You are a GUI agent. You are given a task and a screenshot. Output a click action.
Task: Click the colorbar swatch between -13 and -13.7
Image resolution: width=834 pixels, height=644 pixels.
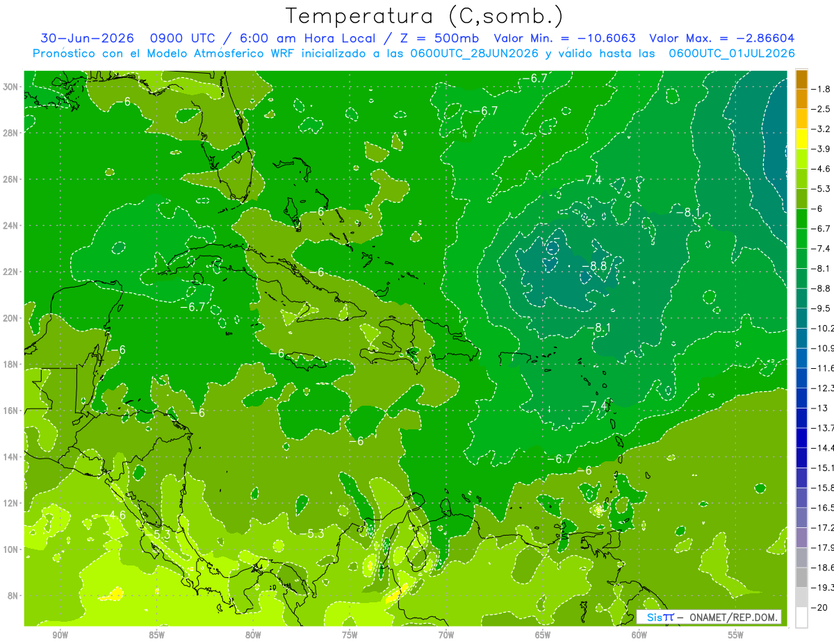(x=801, y=418)
